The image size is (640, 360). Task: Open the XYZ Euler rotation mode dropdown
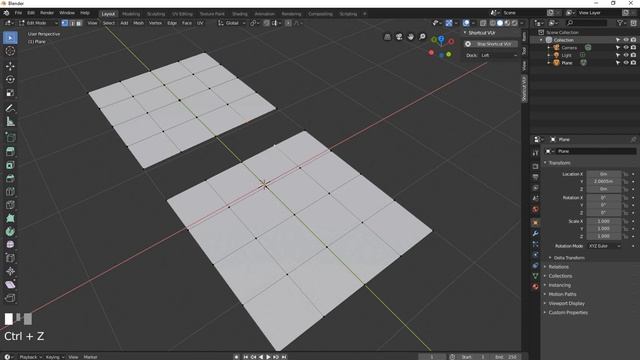coord(604,246)
